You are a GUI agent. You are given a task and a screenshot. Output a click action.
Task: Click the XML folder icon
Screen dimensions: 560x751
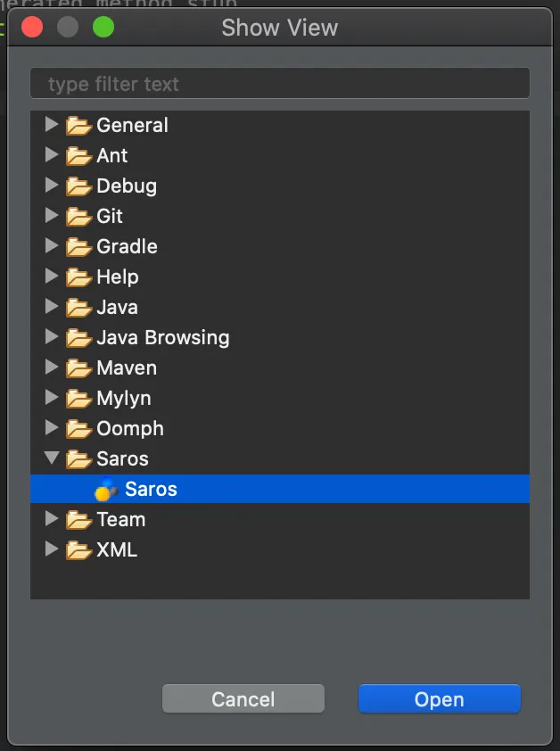pos(79,550)
